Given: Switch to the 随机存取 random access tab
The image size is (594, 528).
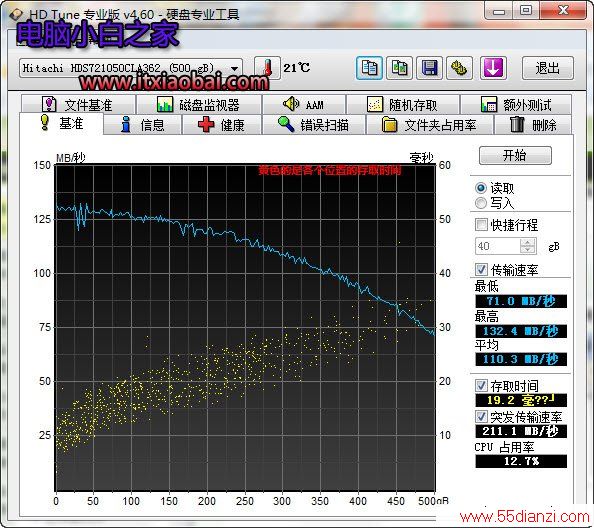Looking at the screenshot, I should 402,105.
